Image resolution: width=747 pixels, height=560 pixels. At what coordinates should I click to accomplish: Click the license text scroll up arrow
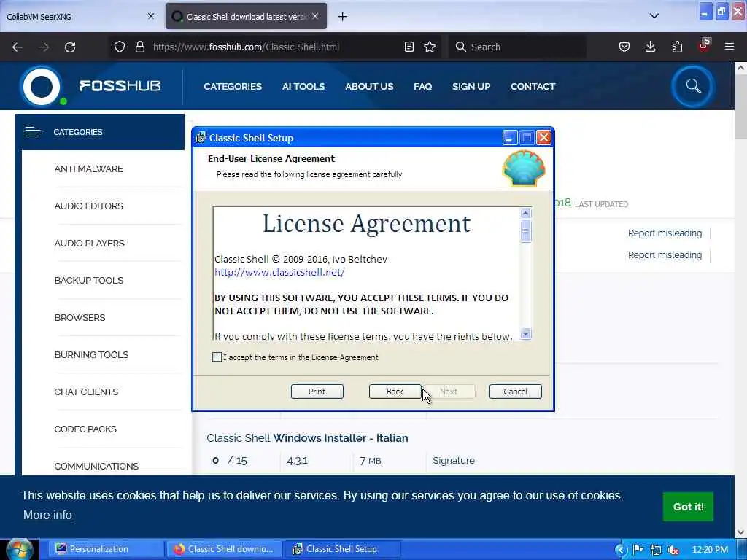[x=525, y=213]
